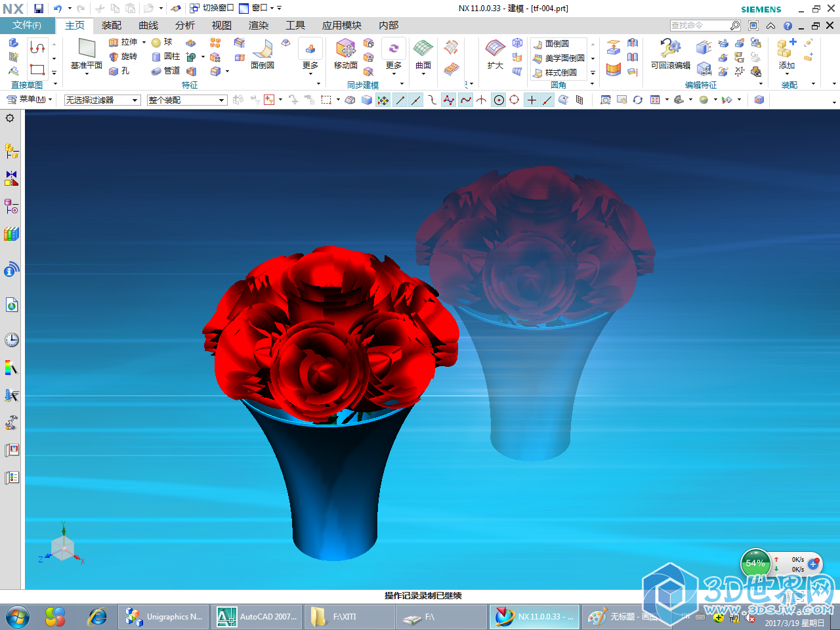Toggle the Intersection snap option
The width and height of the screenshot is (840, 630).
[x=482, y=100]
